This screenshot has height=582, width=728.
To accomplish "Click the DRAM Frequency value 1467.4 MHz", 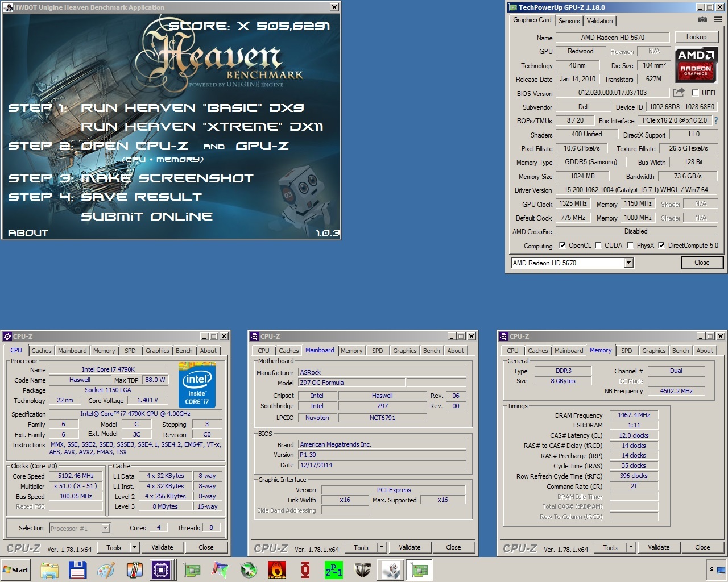I will point(634,415).
